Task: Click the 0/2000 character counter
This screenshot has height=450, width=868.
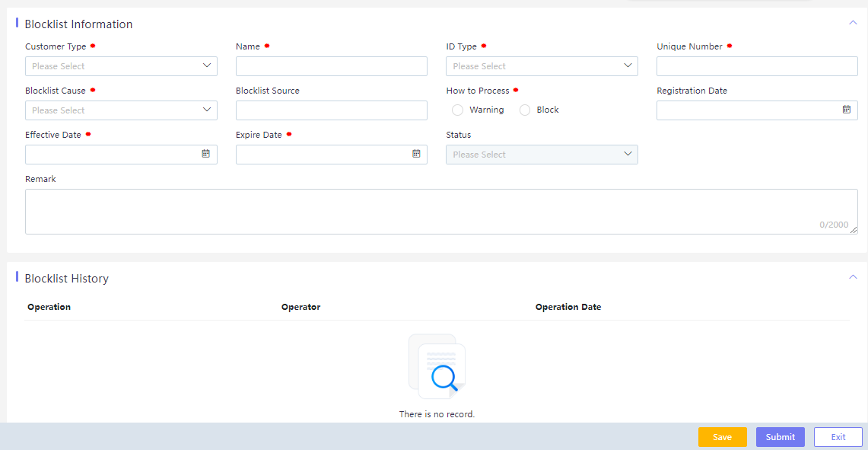Action: (834, 225)
